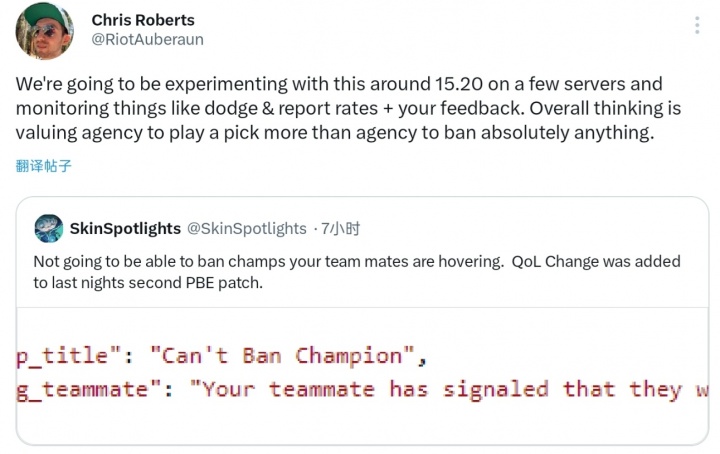
Task: Click the quoted line starting "Not going to be able"
Action: point(268,261)
